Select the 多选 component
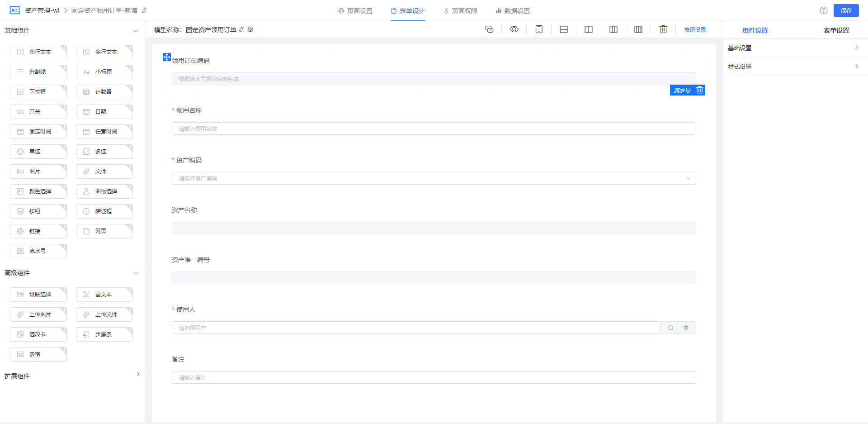Image resolution: width=868 pixels, height=424 pixels. tap(104, 152)
